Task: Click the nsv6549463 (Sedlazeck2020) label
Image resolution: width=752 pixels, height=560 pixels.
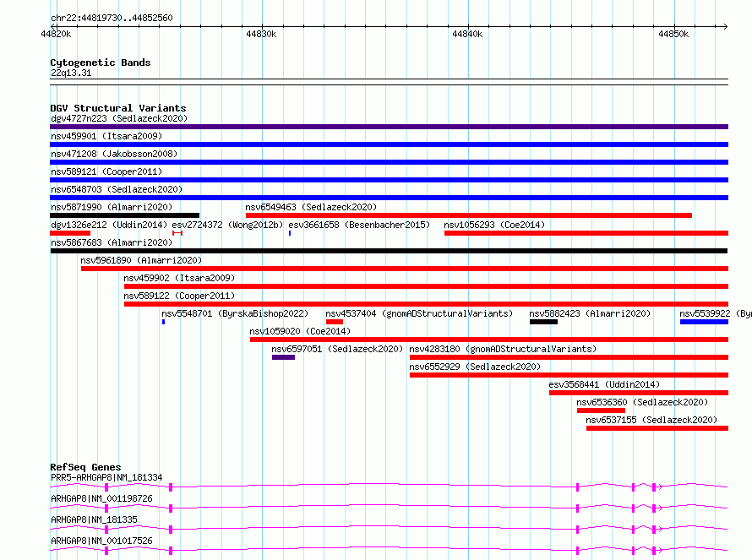Action: (x=311, y=207)
